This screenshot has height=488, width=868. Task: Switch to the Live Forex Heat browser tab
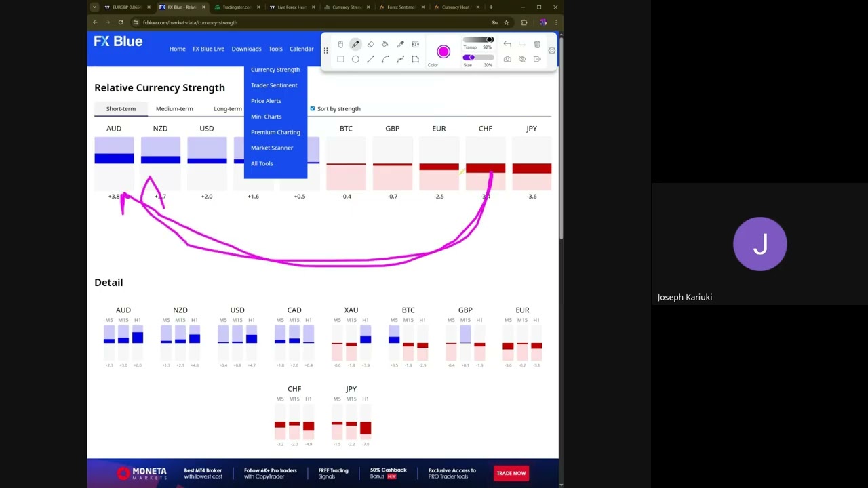coord(292,7)
